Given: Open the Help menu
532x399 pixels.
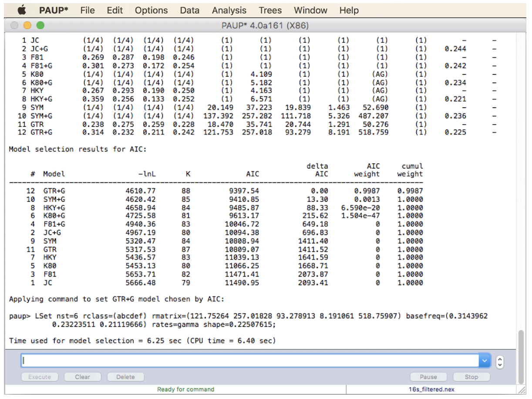Looking at the screenshot, I should tap(349, 10).
